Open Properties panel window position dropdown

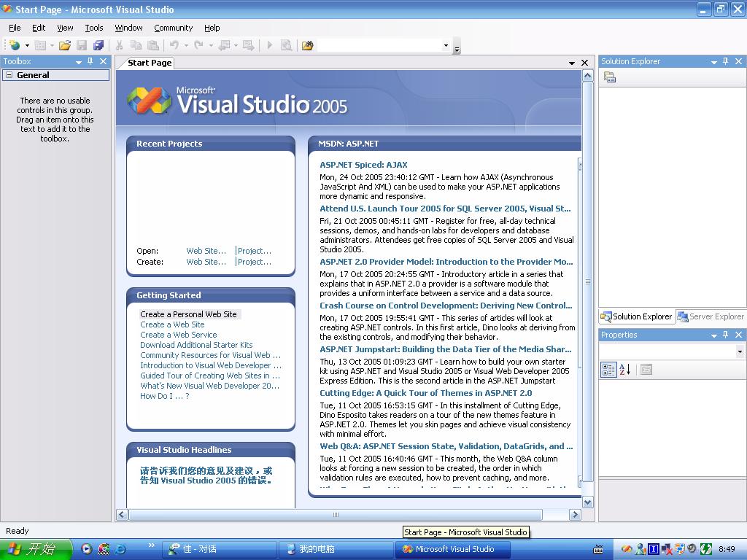tap(713, 335)
